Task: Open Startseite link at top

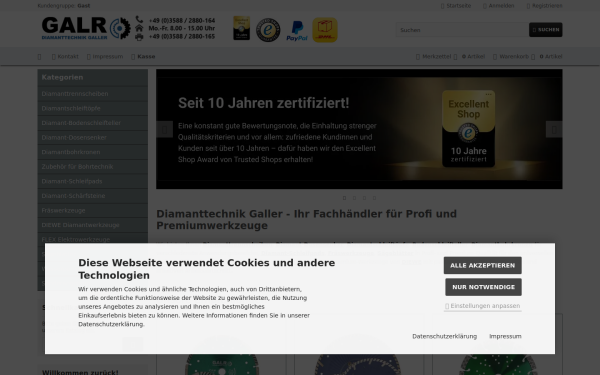Action: click(x=456, y=6)
